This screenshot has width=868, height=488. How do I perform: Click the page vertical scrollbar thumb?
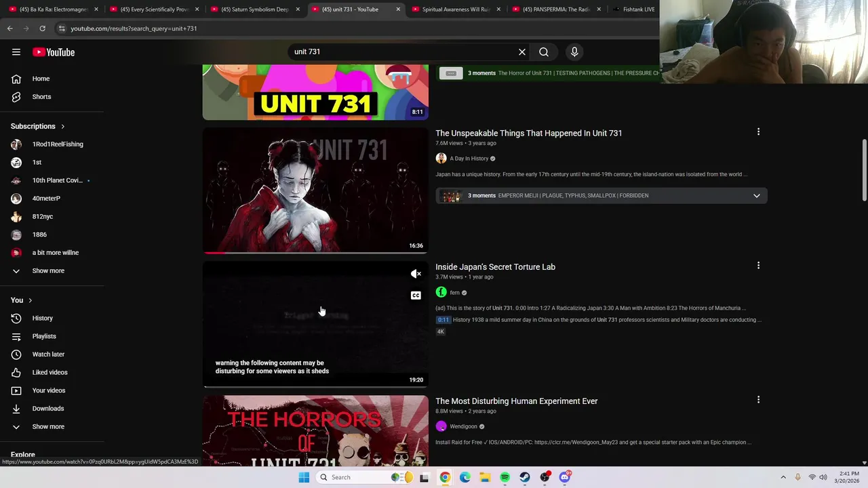coord(864,170)
